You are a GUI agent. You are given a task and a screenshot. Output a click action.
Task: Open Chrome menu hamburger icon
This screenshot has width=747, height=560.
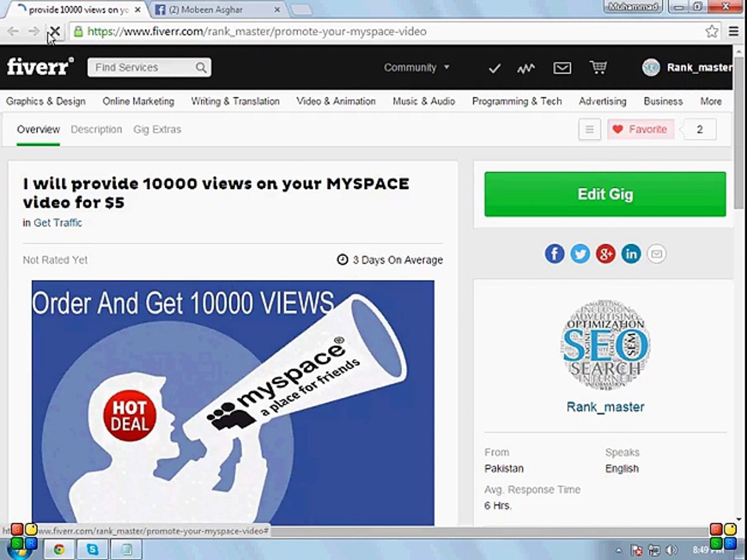(734, 32)
